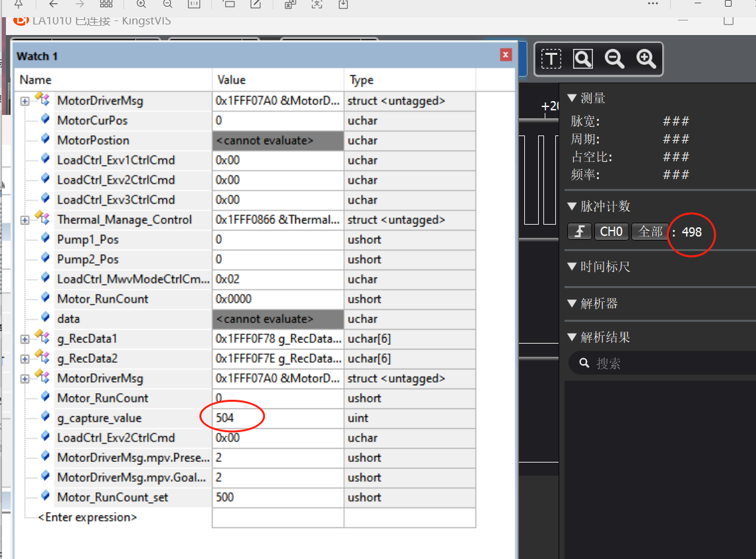Image resolution: width=756 pixels, height=559 pixels.
Task: Click the pulse count value 498
Action: [691, 232]
